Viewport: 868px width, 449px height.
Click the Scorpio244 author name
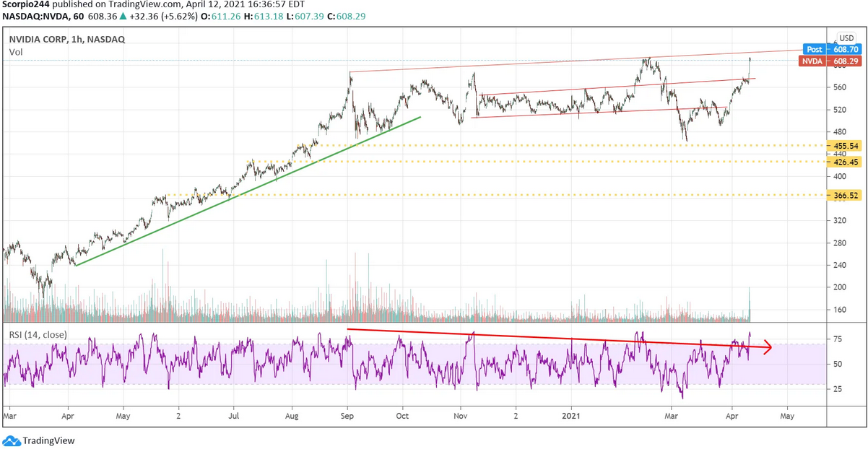point(25,4)
